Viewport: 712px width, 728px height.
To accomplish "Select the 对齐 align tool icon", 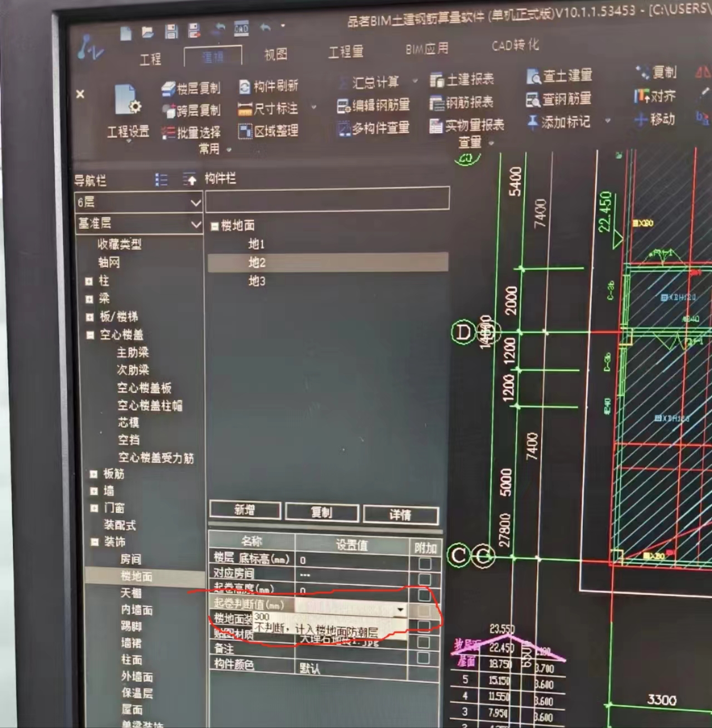I will (641, 96).
